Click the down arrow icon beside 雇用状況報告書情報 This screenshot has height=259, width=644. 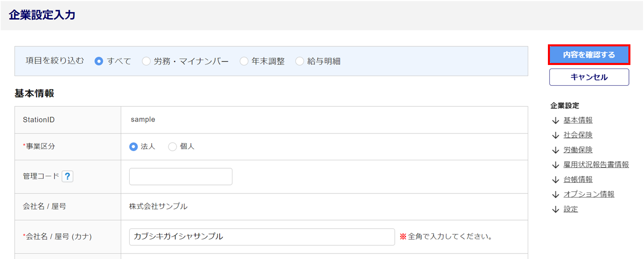555,165
